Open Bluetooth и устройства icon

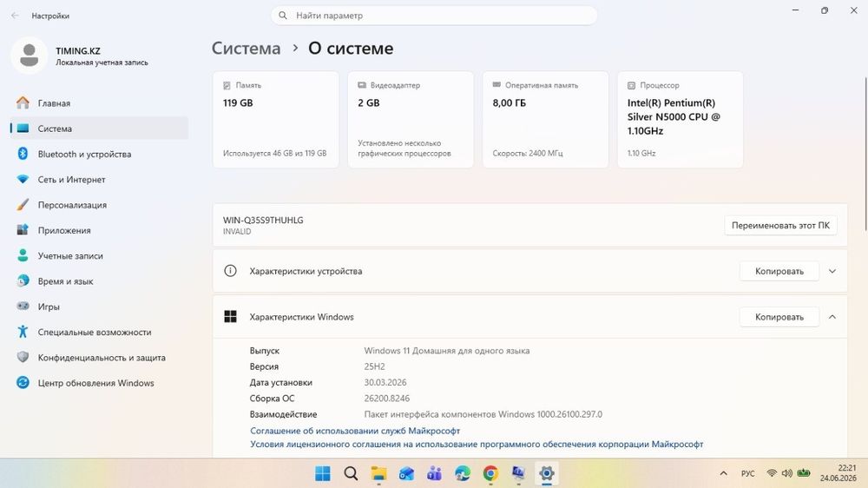tap(23, 154)
